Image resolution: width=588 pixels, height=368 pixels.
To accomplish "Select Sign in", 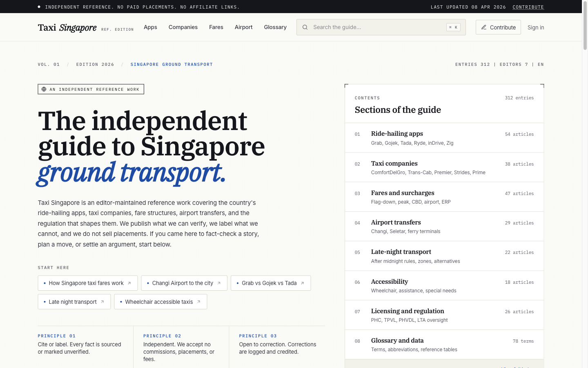I will pyautogui.click(x=536, y=27).
